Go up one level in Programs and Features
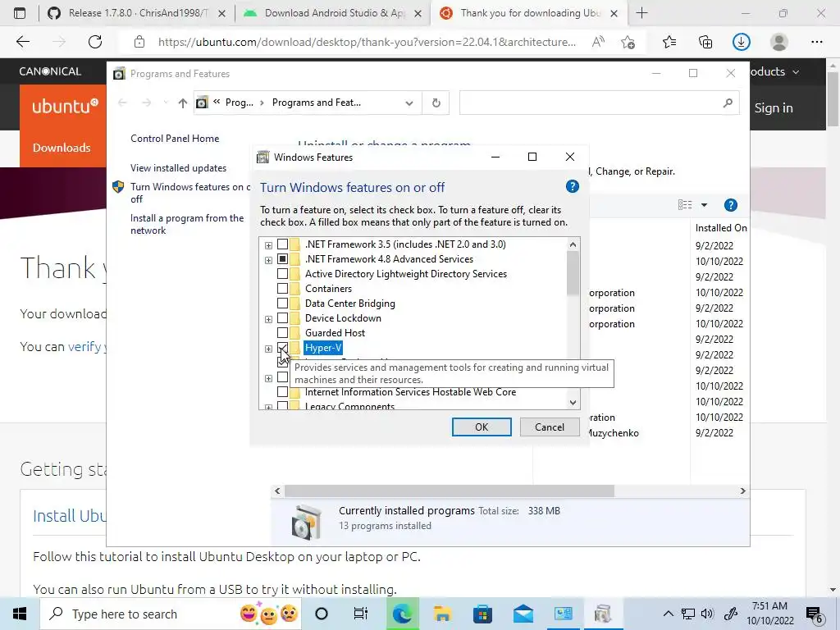This screenshot has width=840, height=630. click(x=183, y=103)
